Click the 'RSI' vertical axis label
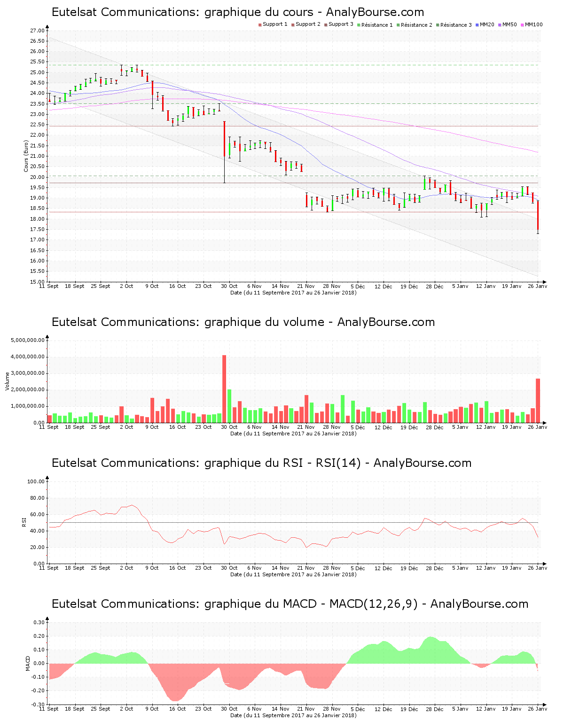The height and width of the screenshot is (728, 564). click(x=23, y=522)
